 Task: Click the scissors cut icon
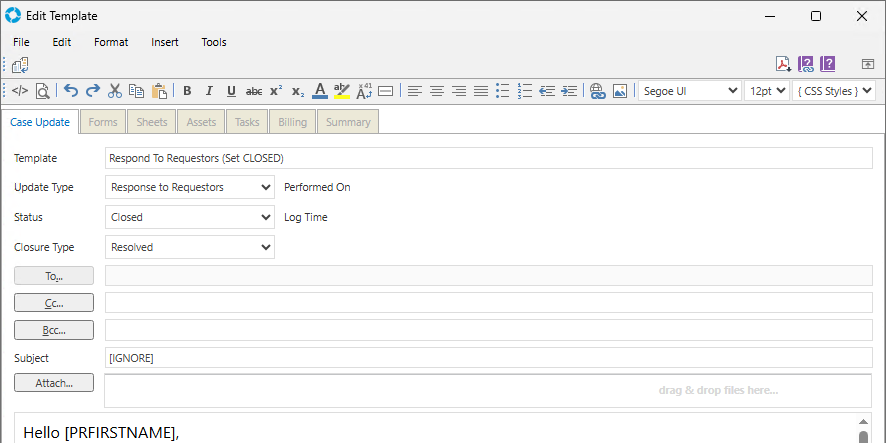click(x=115, y=91)
